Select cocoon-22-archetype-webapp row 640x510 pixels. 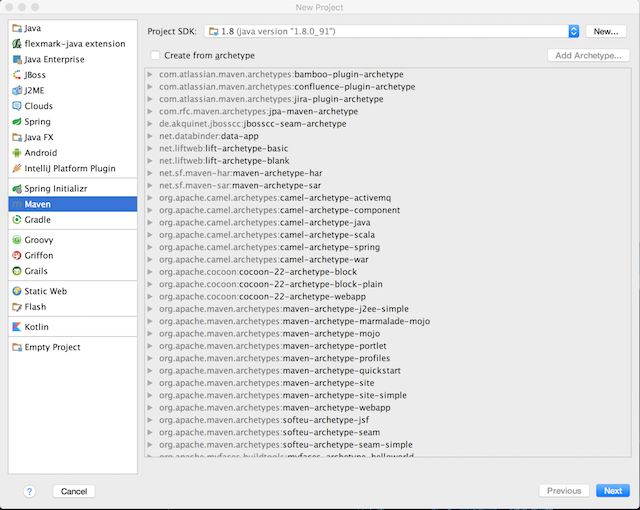coord(388,297)
